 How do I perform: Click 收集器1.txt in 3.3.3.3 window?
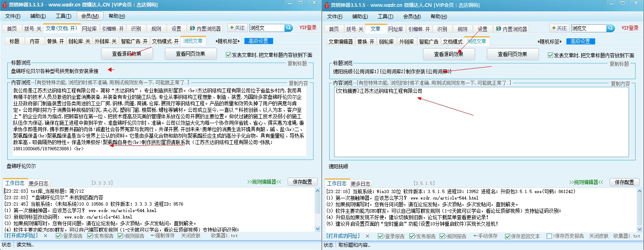tap(224, 235)
